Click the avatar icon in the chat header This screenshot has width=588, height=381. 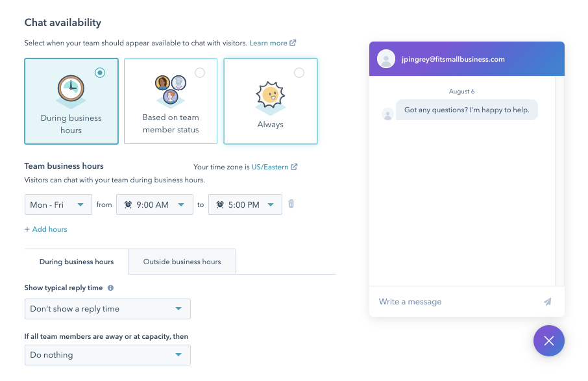point(386,58)
